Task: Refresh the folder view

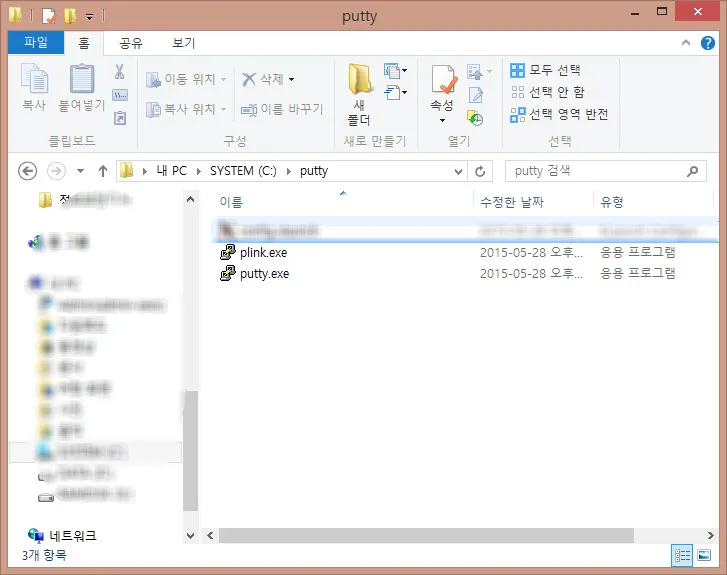Action: 480,172
